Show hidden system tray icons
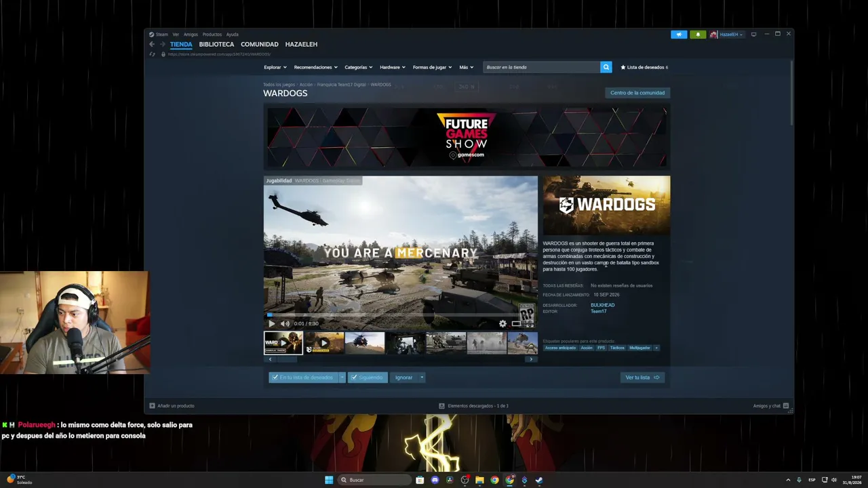Image resolution: width=868 pixels, height=488 pixels. [x=788, y=480]
